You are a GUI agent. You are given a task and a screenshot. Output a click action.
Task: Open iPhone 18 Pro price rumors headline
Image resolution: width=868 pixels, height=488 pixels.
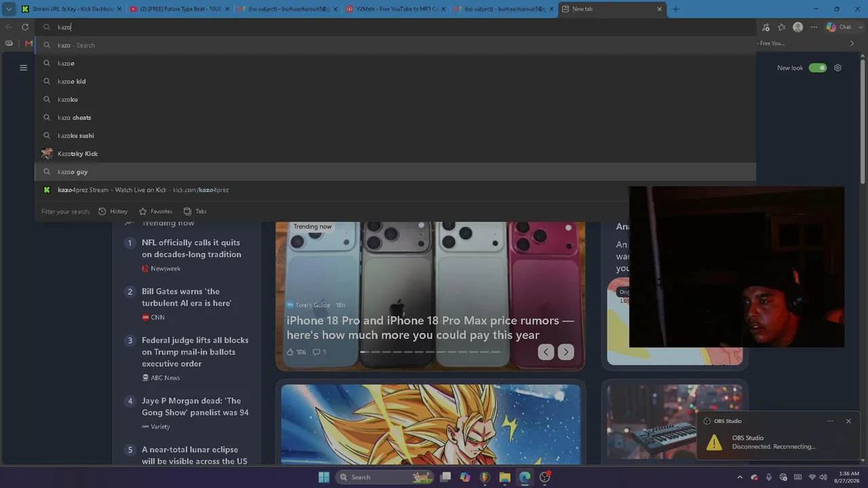(430, 327)
